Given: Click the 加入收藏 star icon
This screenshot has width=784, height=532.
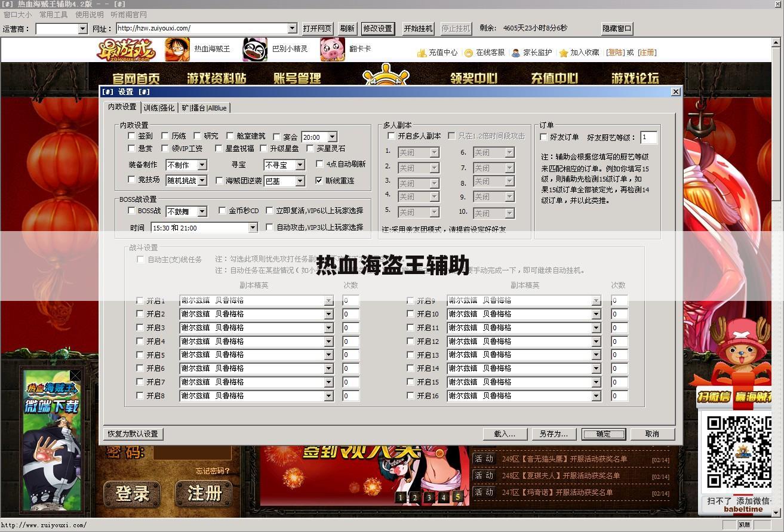Looking at the screenshot, I should point(563,53).
